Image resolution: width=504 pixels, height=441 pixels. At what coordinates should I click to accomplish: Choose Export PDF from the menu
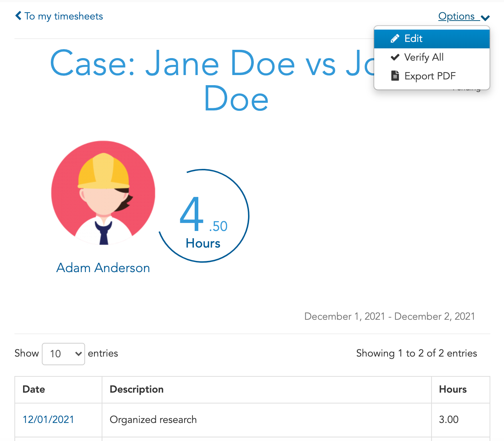coord(432,76)
